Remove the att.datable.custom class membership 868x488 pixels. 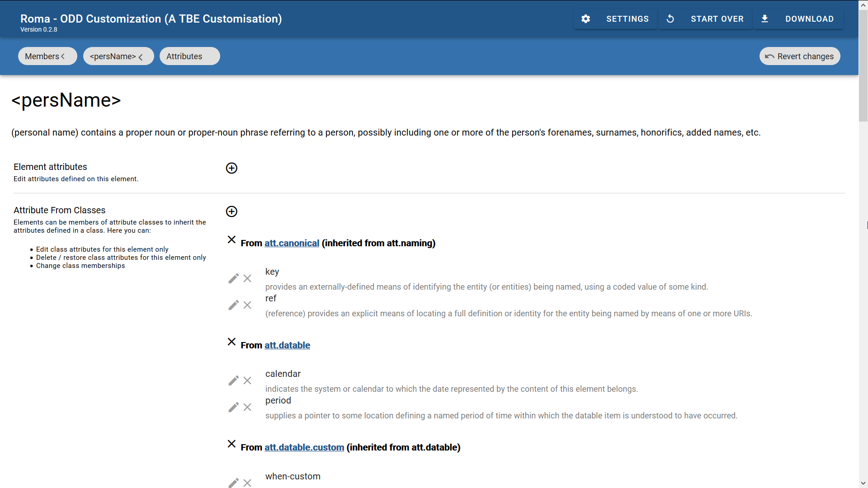(231, 444)
